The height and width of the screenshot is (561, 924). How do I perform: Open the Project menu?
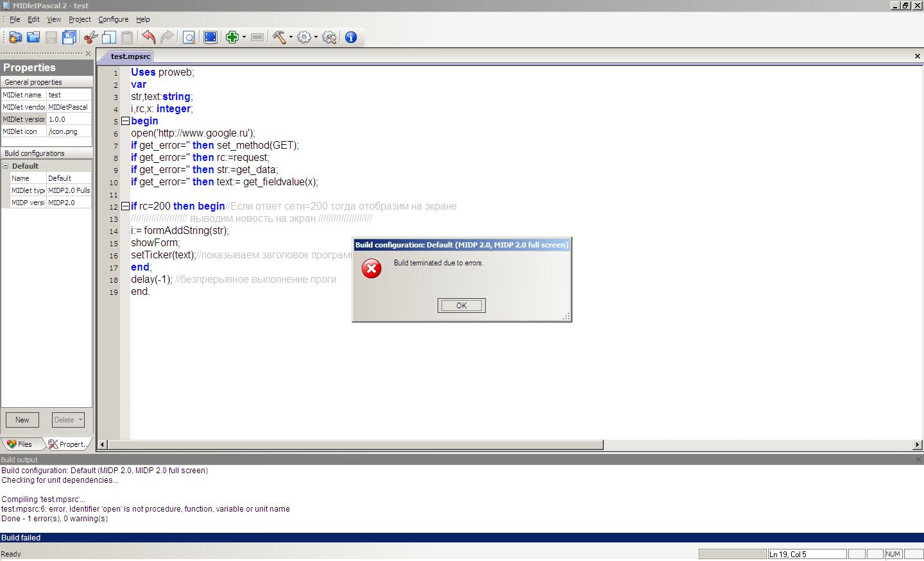[80, 19]
